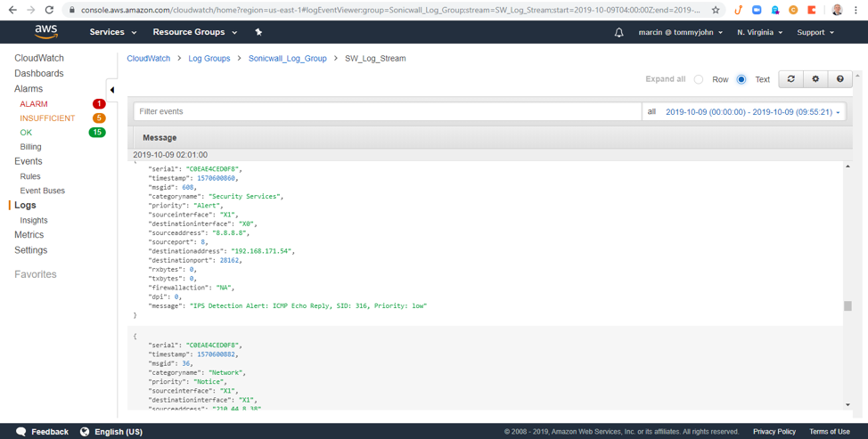
Task: Collapse the left navigation sidebar arrow
Action: click(x=112, y=90)
